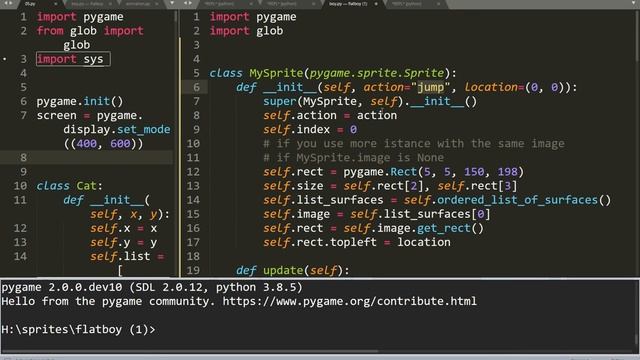Click 'import pygame' in the right pane
Viewport: 640px width, 360px height.
253,17
